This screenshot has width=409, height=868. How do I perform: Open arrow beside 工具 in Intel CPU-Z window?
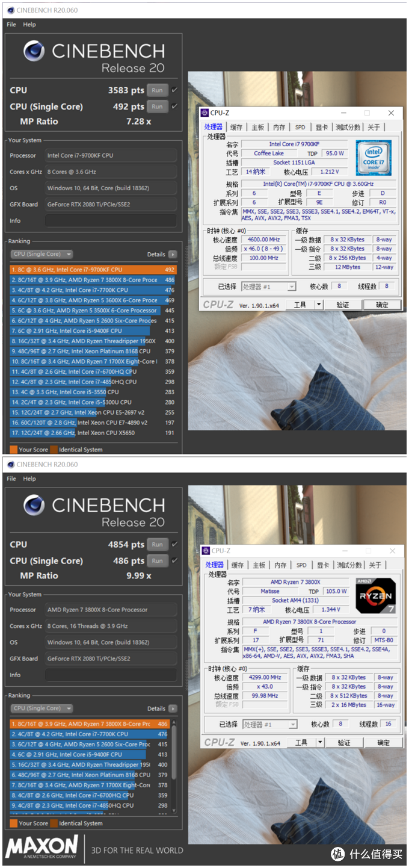coord(319,305)
